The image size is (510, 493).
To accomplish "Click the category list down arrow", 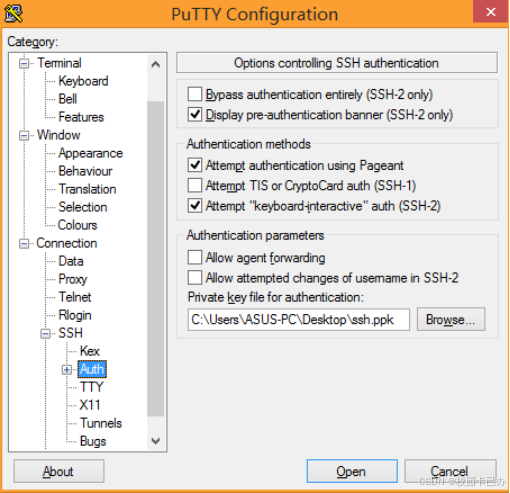I will (x=155, y=441).
